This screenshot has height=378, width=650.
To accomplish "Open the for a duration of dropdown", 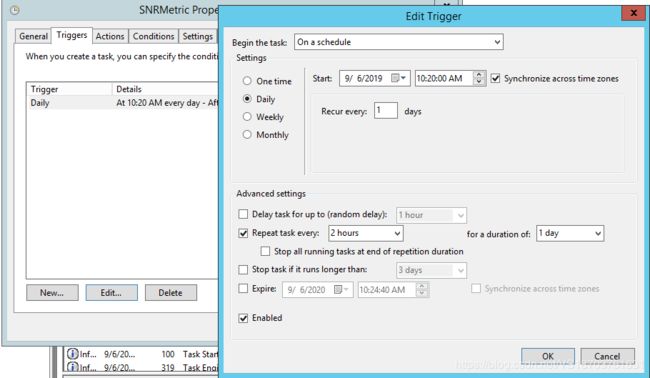I will 570,233.
